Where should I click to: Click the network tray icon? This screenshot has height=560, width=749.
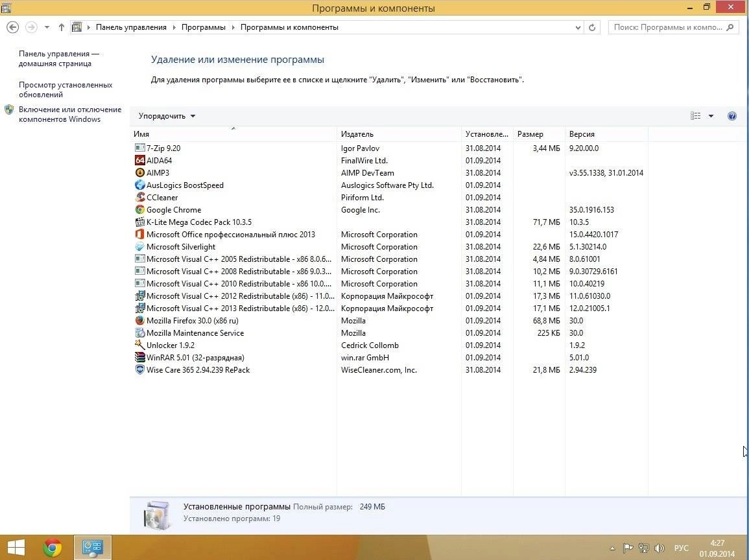644,548
